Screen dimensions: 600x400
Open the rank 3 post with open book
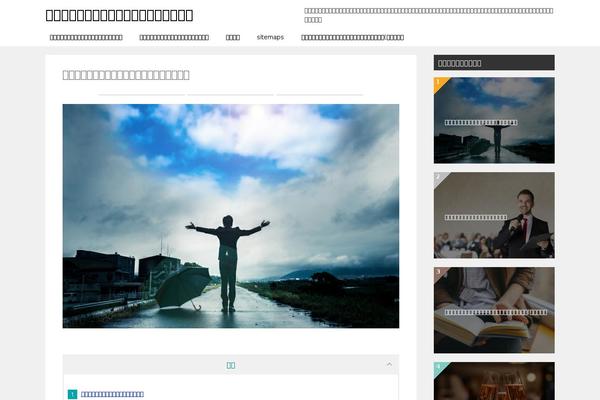(x=494, y=310)
